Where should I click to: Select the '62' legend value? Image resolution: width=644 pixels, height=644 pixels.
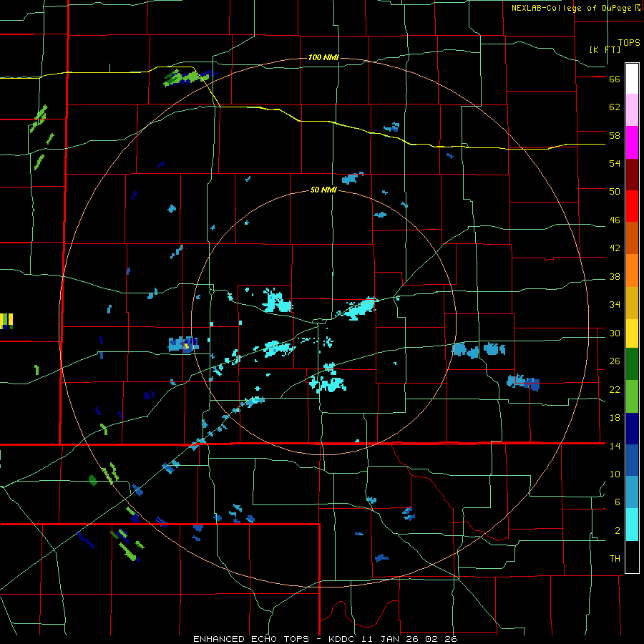click(x=615, y=107)
